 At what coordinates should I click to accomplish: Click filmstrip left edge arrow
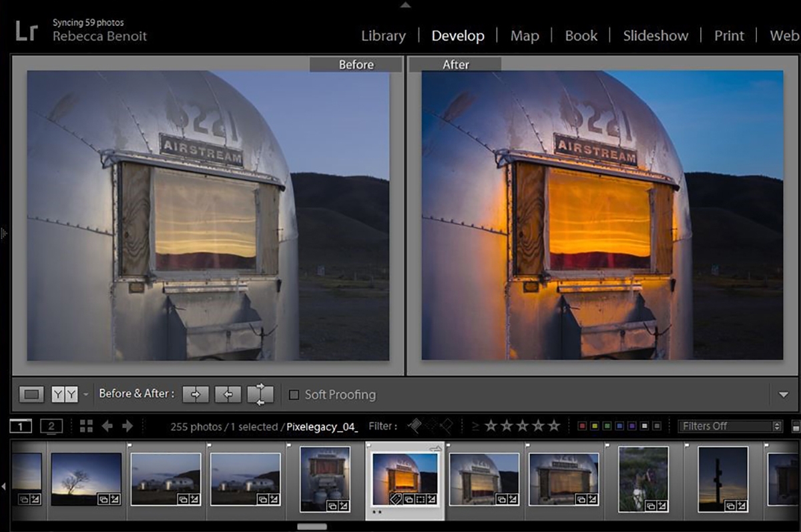coord(3,487)
